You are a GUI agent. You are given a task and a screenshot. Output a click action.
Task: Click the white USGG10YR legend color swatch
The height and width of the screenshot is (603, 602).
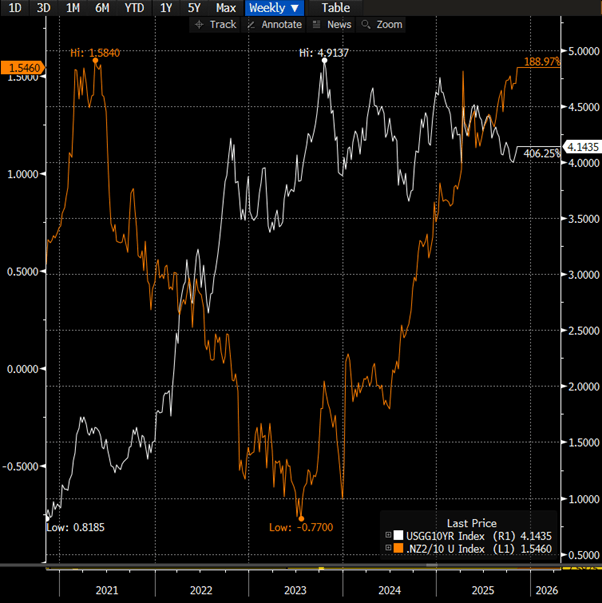point(398,537)
